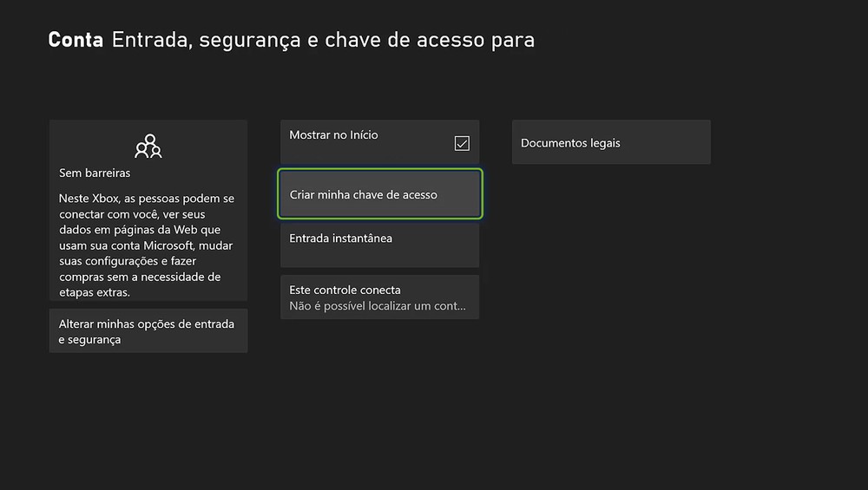This screenshot has height=490, width=868.
Task: Open the legal documents tile on the right
Action: pyautogui.click(x=611, y=143)
